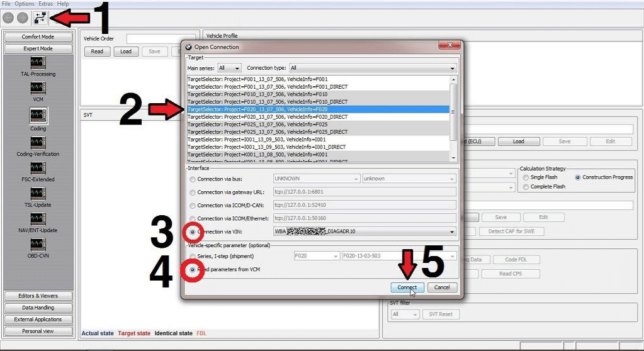
Task: Click the Cancel button in dialog
Action: point(442,287)
